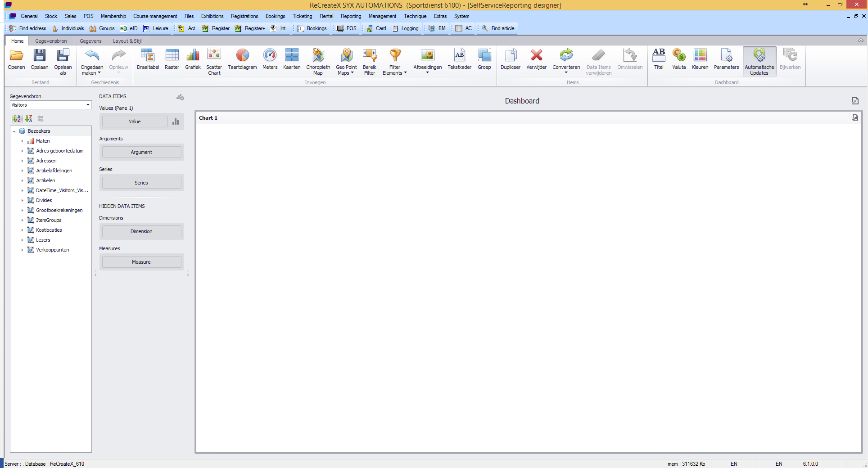Toggle ascending sort in field list

point(17,119)
